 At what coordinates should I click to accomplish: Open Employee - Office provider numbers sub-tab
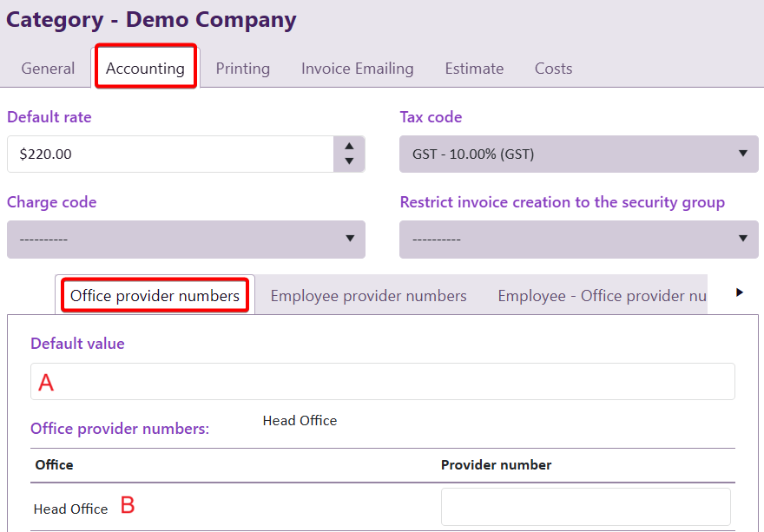(602, 296)
